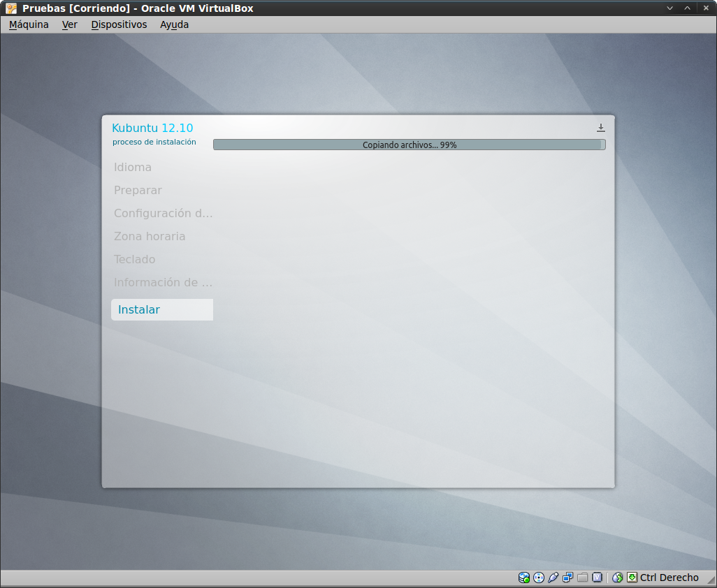The image size is (717, 588).
Task: Select the Instalar step in sidebar
Action: point(161,309)
